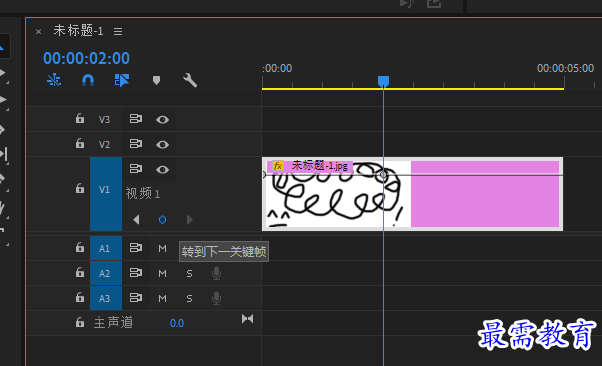
Task: Go to previous keyframe on V1
Action: pos(136,220)
